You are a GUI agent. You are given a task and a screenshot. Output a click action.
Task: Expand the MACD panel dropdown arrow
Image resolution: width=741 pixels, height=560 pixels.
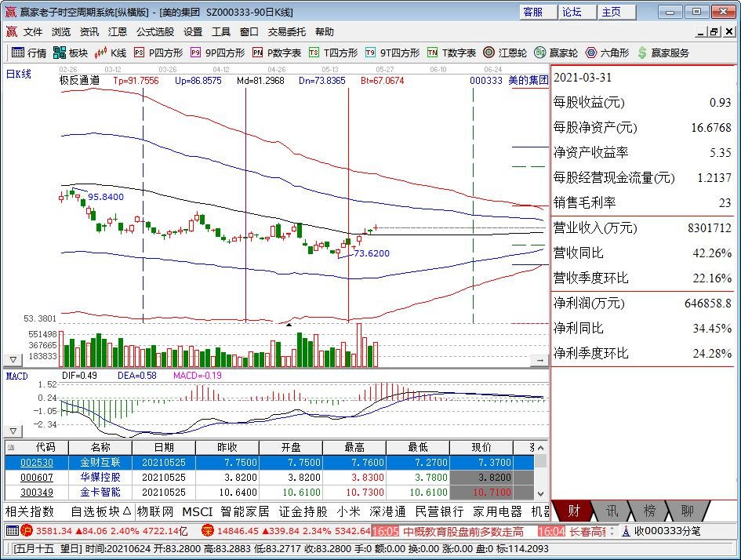click(x=13, y=431)
